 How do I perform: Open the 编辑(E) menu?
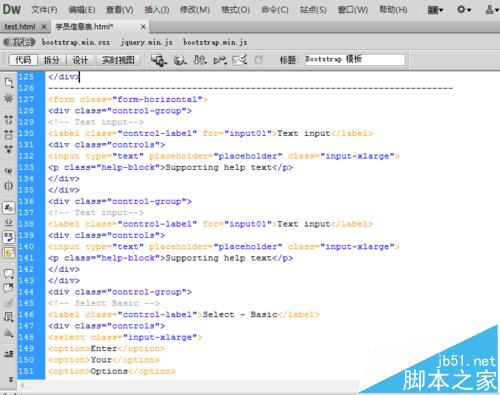pyautogui.click(x=82, y=10)
